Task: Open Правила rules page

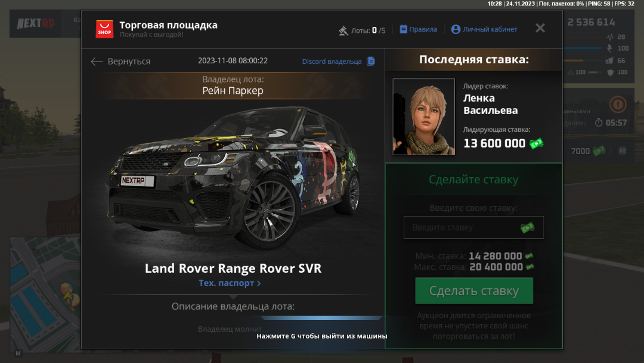Action: (418, 29)
